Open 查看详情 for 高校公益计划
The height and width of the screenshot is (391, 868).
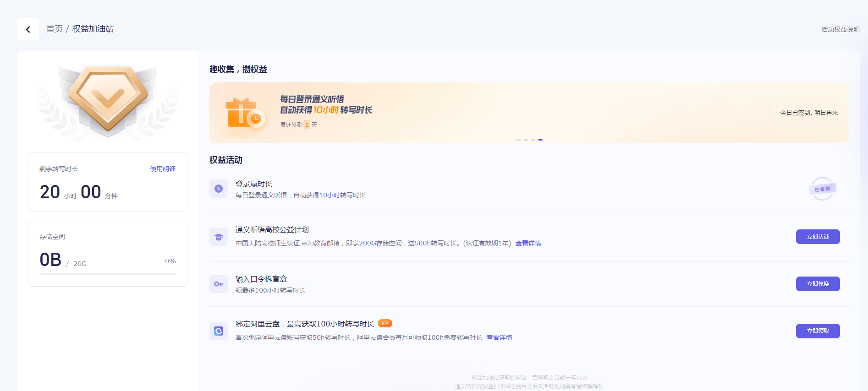point(528,243)
